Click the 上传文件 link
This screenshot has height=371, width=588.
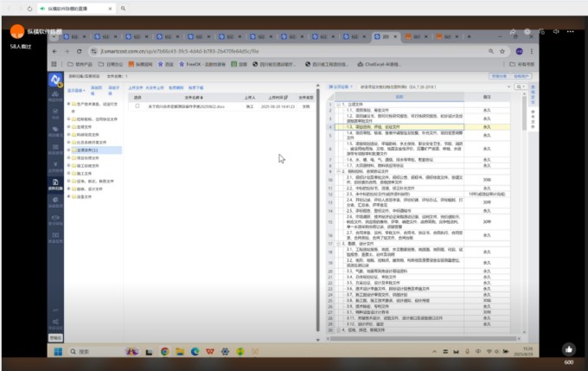pyautogui.click(x=136, y=87)
